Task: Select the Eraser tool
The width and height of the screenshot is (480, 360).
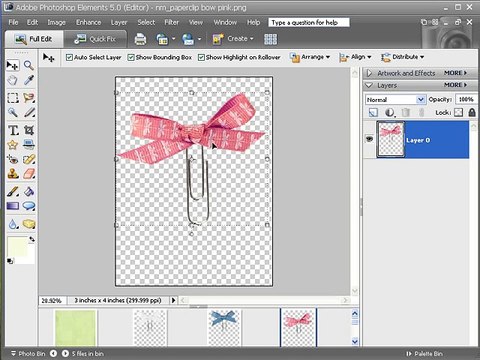Action: click(x=29, y=174)
